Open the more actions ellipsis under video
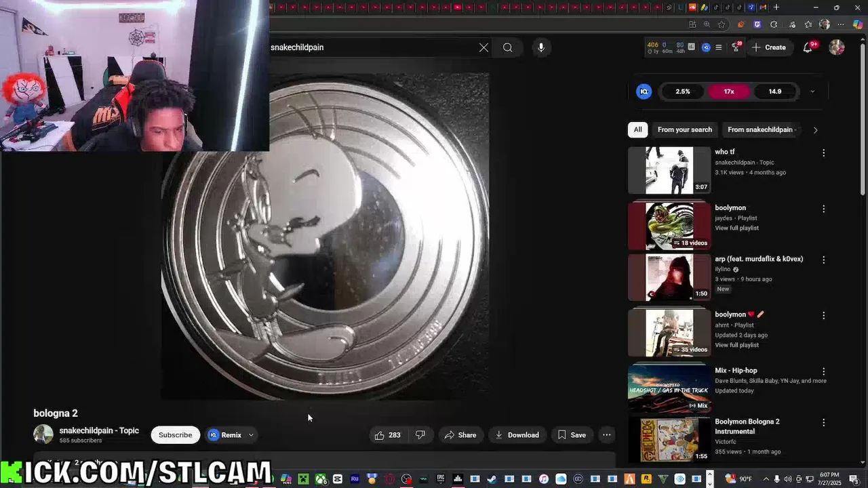Screen dimensions: 868x488 tap(607, 435)
